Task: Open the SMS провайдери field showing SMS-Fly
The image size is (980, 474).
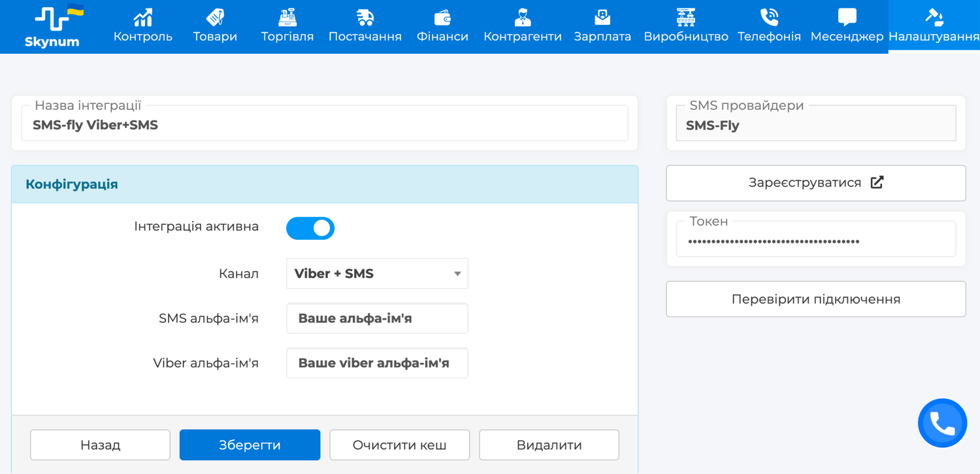Action: tap(816, 123)
